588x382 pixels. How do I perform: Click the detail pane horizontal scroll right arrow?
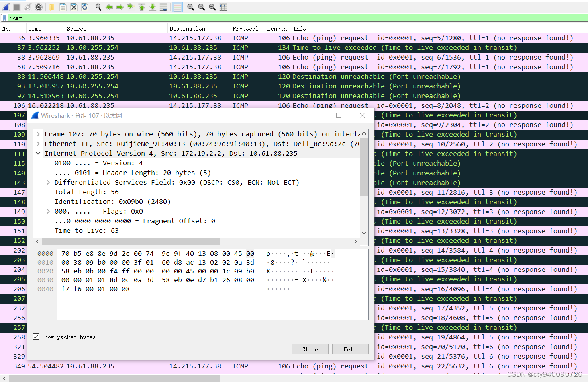pos(355,241)
